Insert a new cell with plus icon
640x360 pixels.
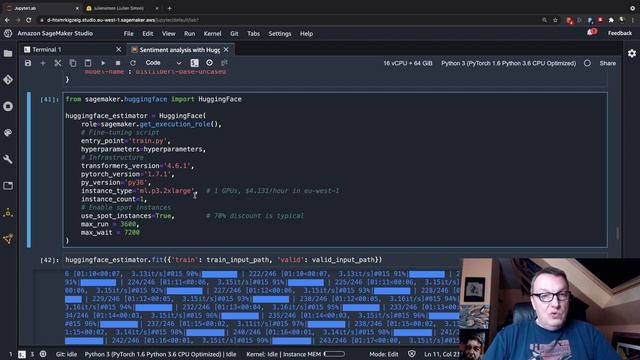point(43,63)
